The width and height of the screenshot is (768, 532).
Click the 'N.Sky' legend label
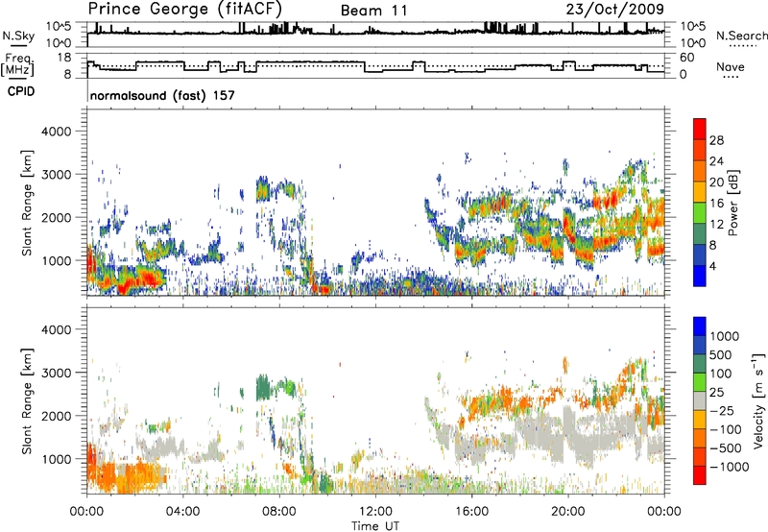pyautogui.click(x=18, y=36)
